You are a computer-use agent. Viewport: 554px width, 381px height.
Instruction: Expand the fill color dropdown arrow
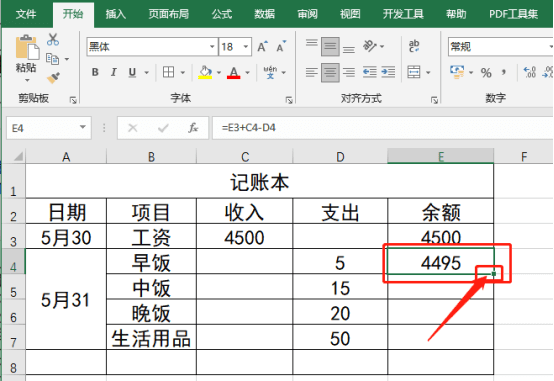[x=219, y=72]
